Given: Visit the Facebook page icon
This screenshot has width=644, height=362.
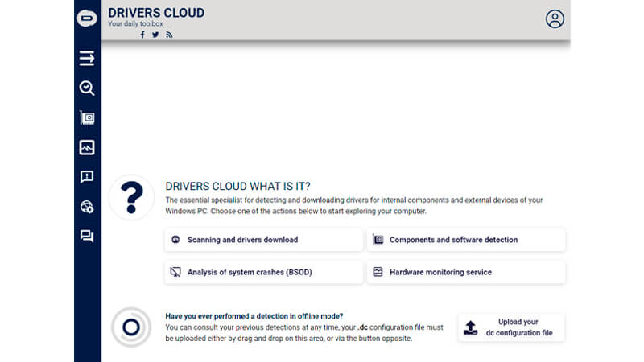Looking at the screenshot, I should click(142, 35).
